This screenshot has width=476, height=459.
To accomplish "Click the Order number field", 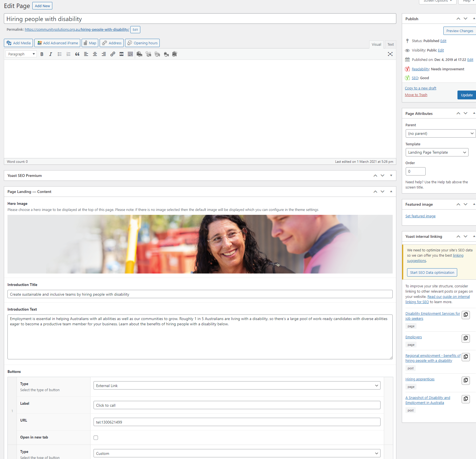I will point(415,171).
